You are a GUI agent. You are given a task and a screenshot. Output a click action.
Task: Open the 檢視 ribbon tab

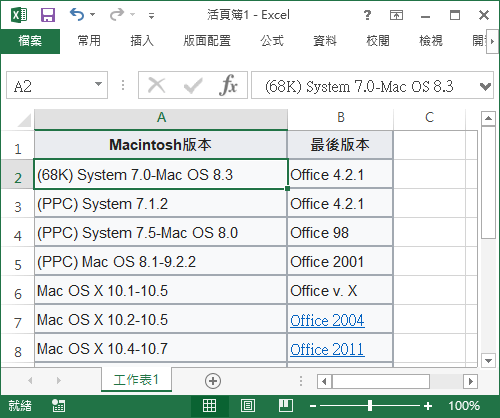pyautogui.click(x=431, y=41)
